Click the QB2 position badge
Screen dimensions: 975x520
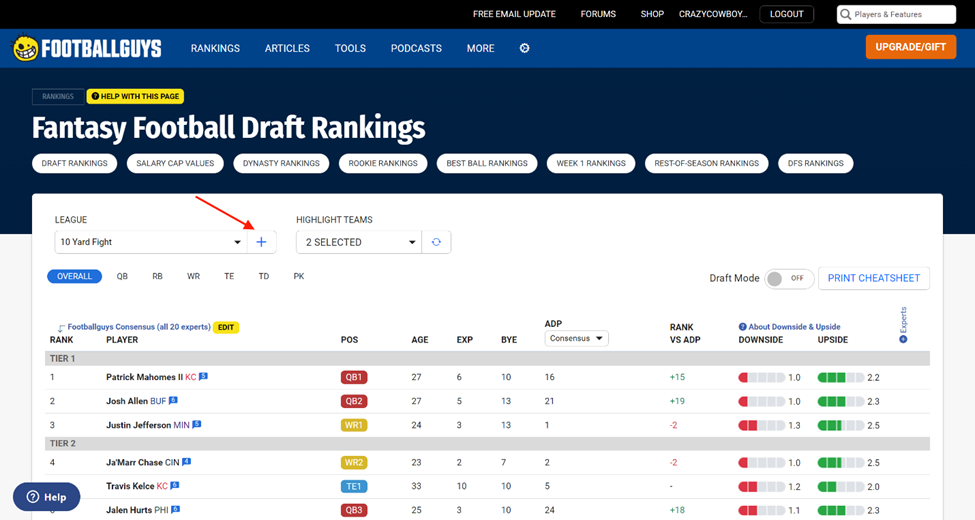[354, 401]
